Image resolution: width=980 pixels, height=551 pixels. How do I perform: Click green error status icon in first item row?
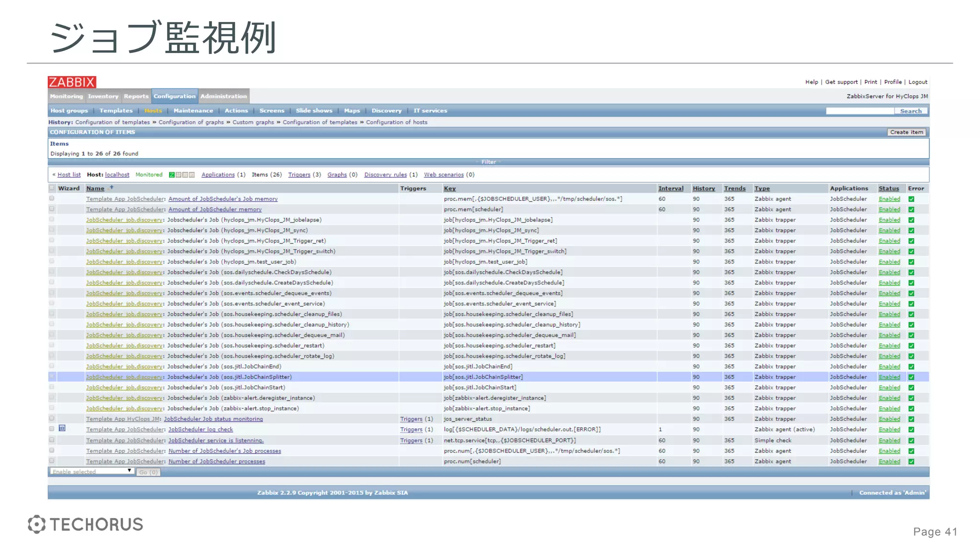pos(911,199)
